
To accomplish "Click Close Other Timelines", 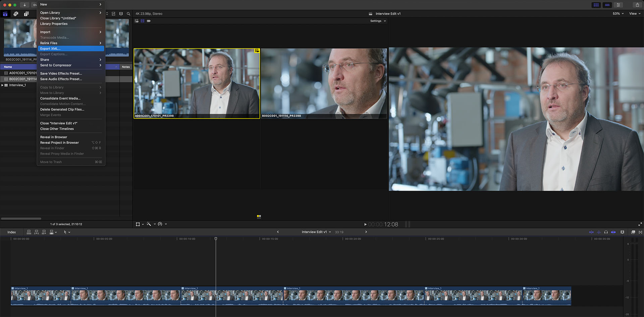I will 71,129.
